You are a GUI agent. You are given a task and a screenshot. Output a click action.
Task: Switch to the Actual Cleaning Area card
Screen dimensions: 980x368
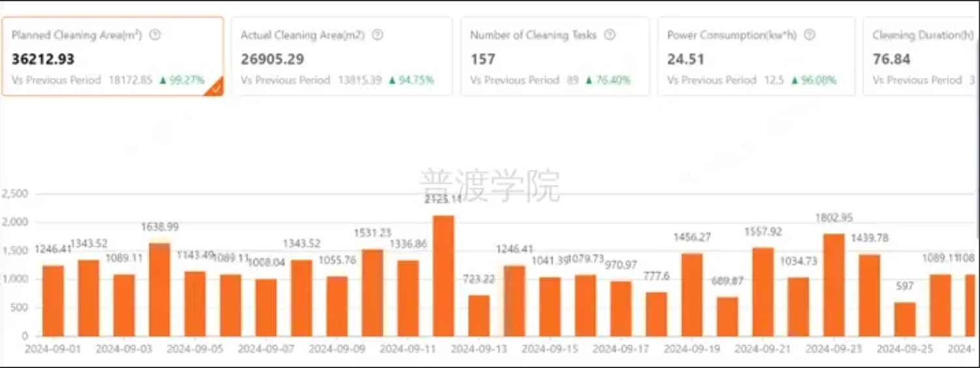click(341, 57)
